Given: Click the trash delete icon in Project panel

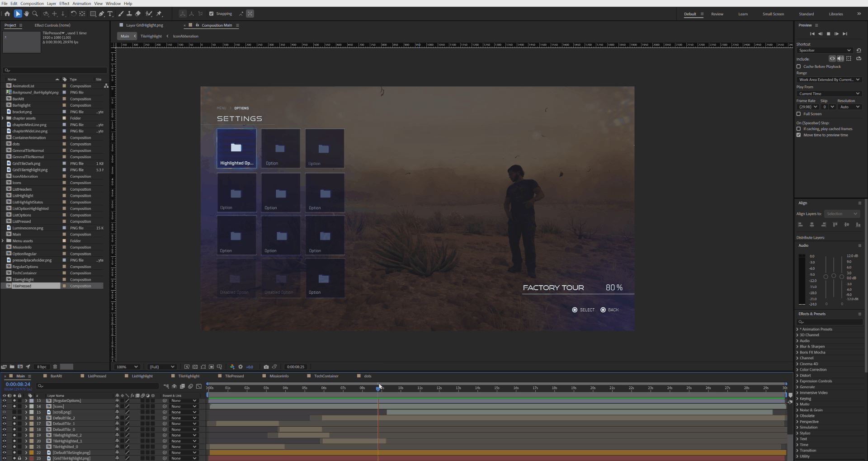Looking at the screenshot, I should pos(55,367).
